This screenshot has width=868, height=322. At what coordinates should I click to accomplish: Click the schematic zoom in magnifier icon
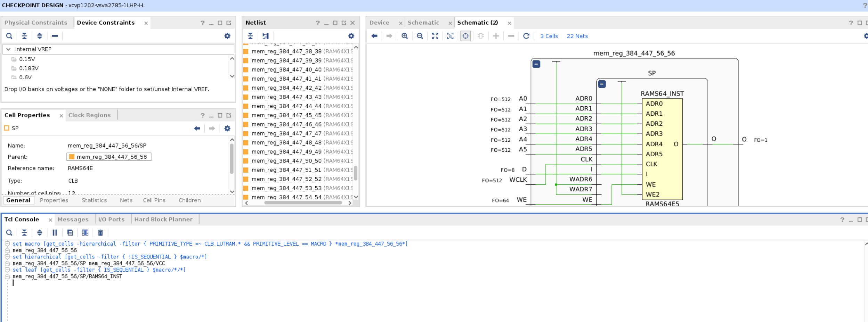pos(405,36)
